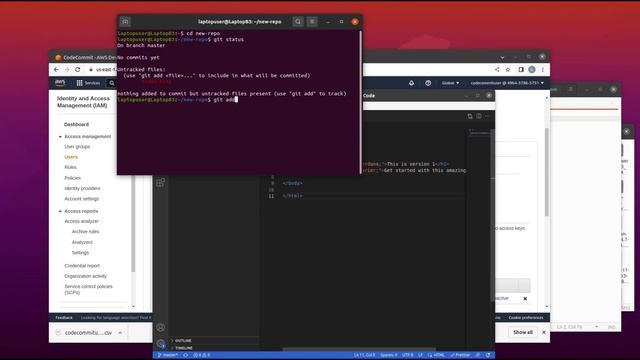Open Global region dropdown
This screenshot has height=360, width=640.
coord(450,83)
